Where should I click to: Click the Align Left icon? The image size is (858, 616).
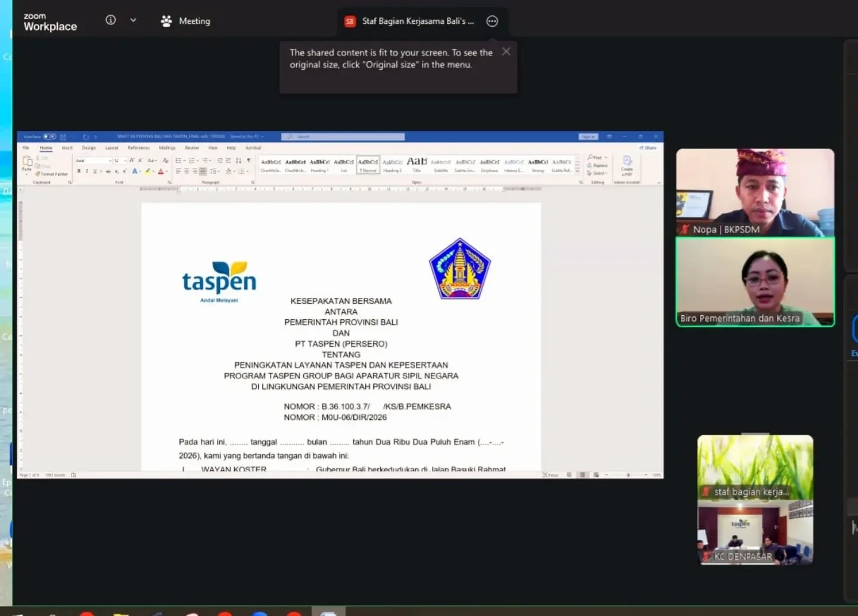point(178,171)
